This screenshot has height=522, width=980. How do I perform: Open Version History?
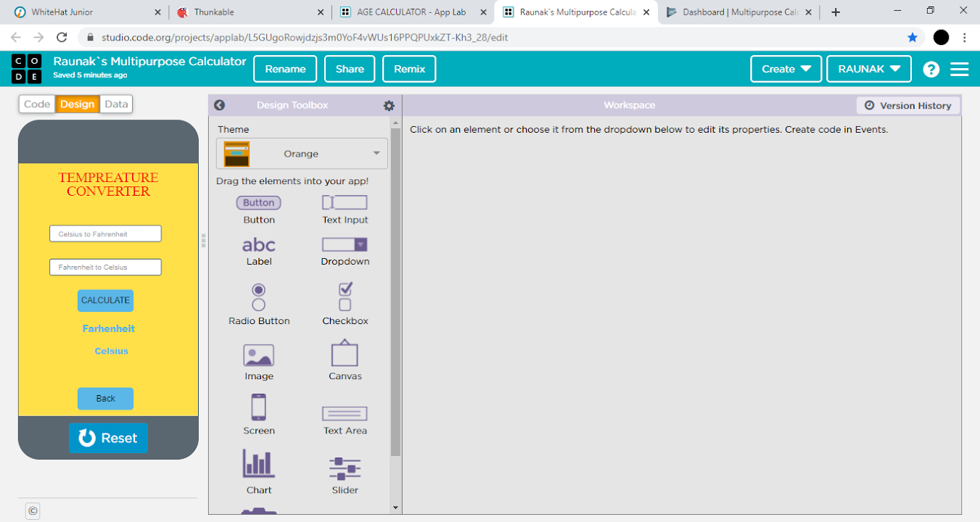coord(907,106)
